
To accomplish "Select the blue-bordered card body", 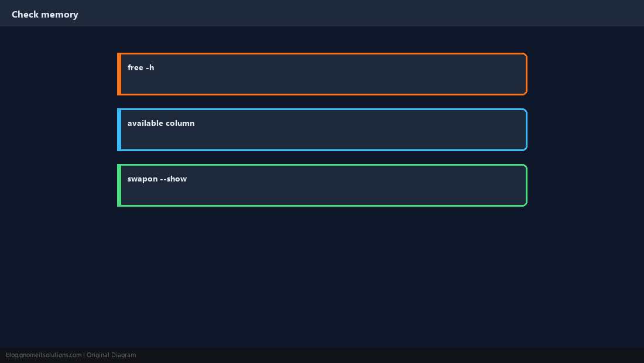I will pyautogui.click(x=323, y=130).
